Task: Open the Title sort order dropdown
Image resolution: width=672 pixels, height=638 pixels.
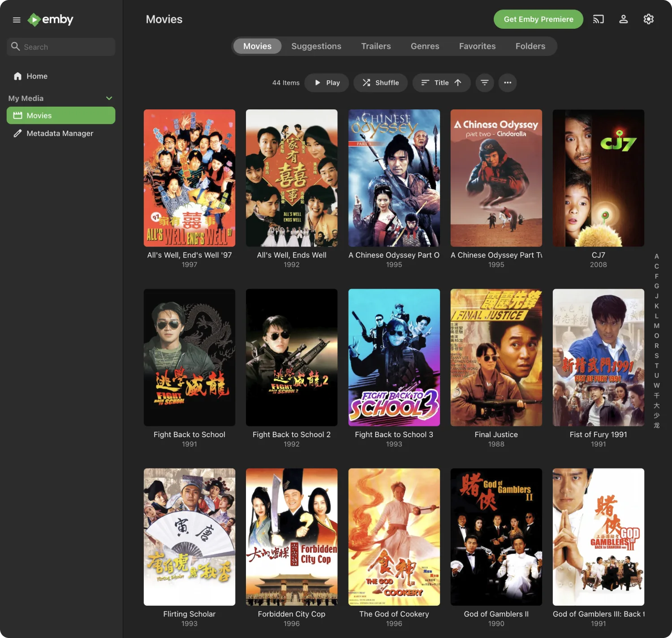Action: 441,82
